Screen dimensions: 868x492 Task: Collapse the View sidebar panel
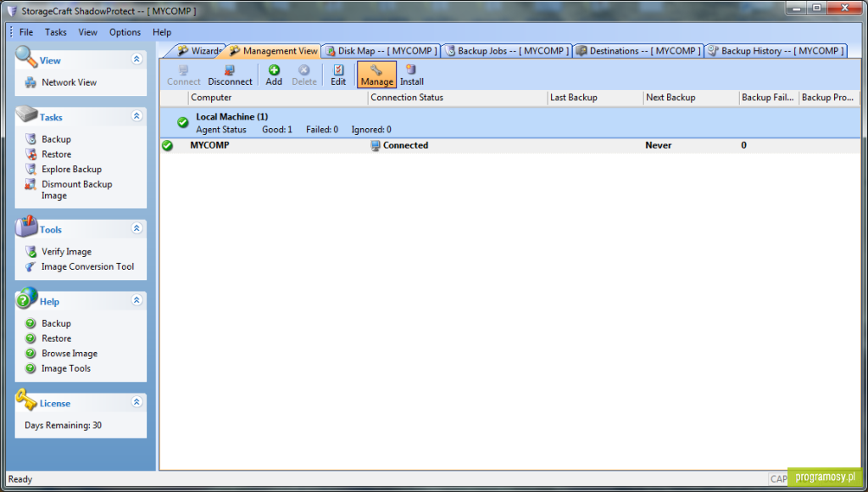(136, 59)
